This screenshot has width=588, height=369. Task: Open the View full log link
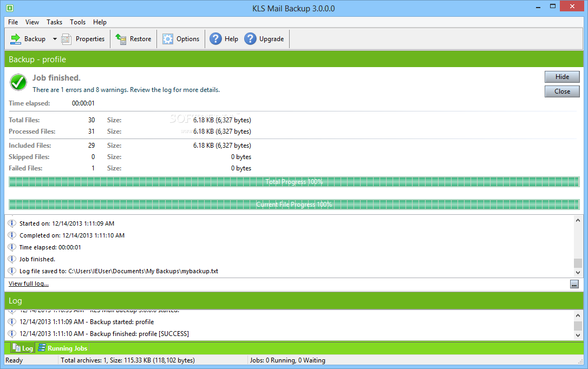click(x=29, y=284)
